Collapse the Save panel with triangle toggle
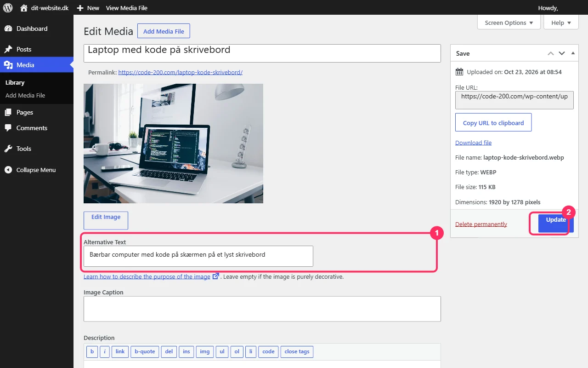Image resolution: width=588 pixels, height=368 pixels. pyautogui.click(x=573, y=53)
